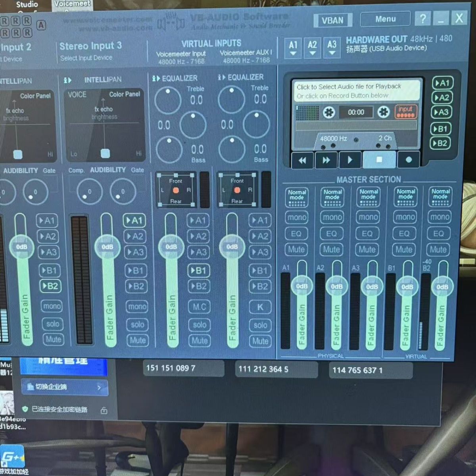Image resolution: width=476 pixels, height=476 pixels.
Task: Open the A3 hardware output device dropdown
Action: coord(332,48)
